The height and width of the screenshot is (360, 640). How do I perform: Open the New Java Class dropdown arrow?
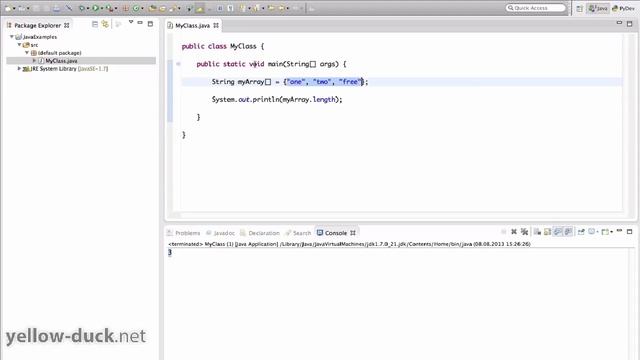142,9
